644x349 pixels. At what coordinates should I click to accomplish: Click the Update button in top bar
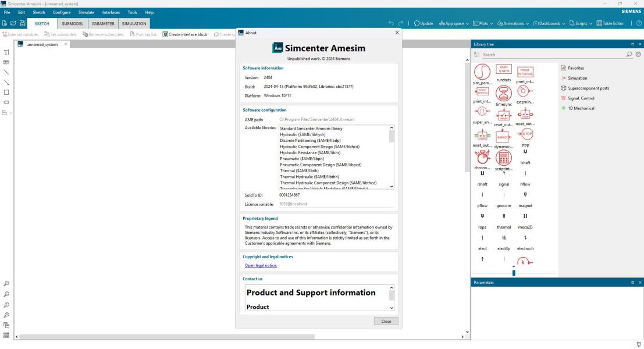424,23
